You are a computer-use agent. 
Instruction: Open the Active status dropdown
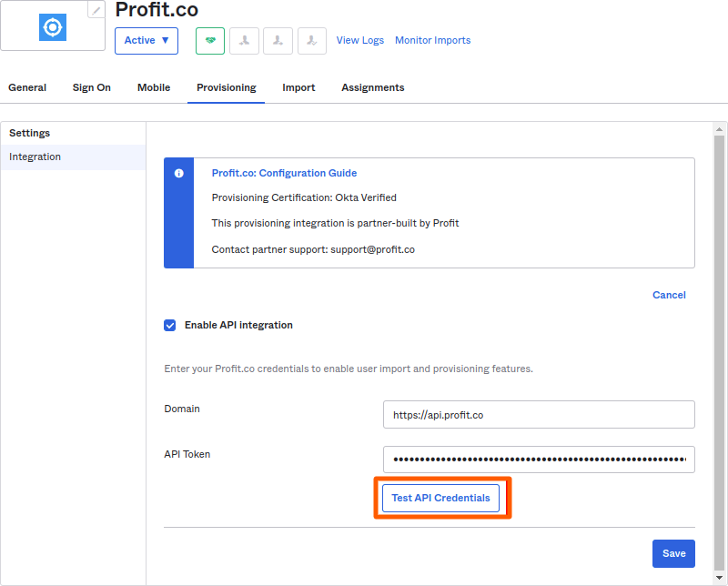[x=147, y=41]
